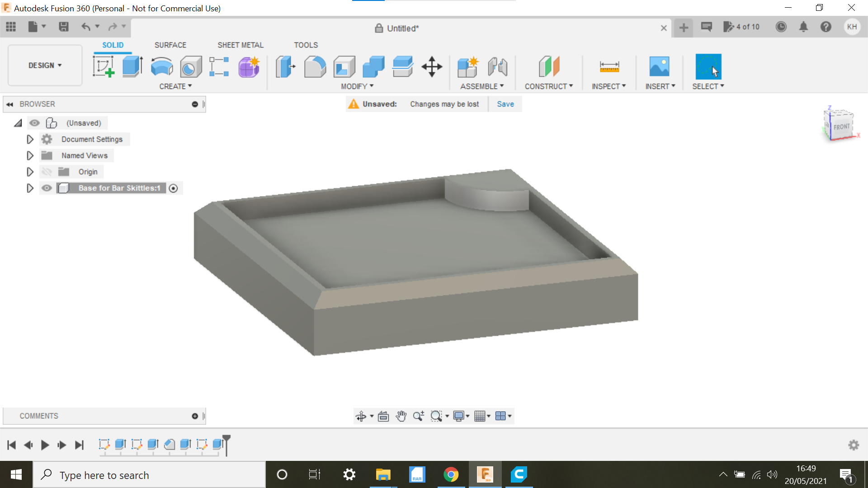
Task: Select the Shell tool icon
Action: pyautogui.click(x=344, y=66)
